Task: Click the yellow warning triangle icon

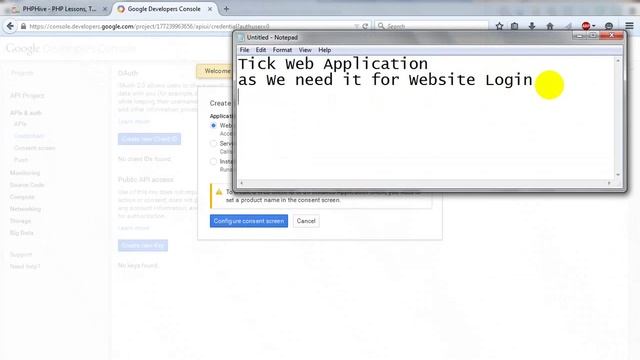Action: [219, 191]
